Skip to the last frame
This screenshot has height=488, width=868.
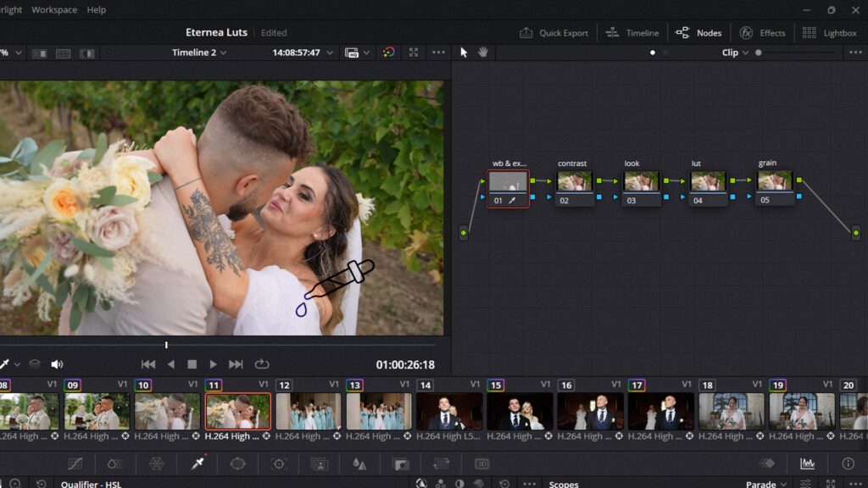(x=236, y=364)
